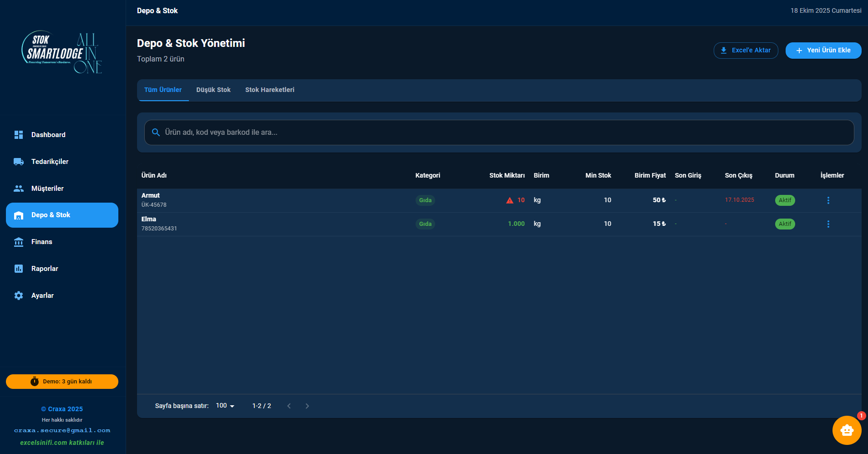Image resolution: width=868 pixels, height=454 pixels.
Task: Open the chatbot assistant icon
Action: pyautogui.click(x=847, y=430)
